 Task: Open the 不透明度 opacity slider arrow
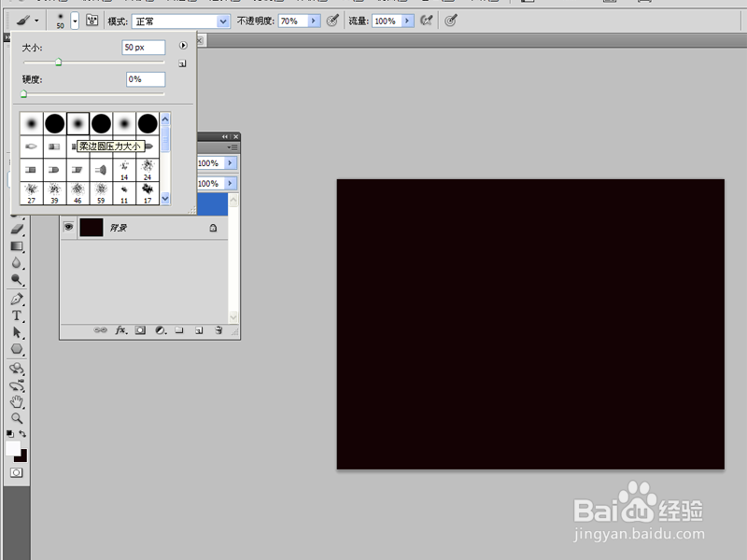point(314,21)
